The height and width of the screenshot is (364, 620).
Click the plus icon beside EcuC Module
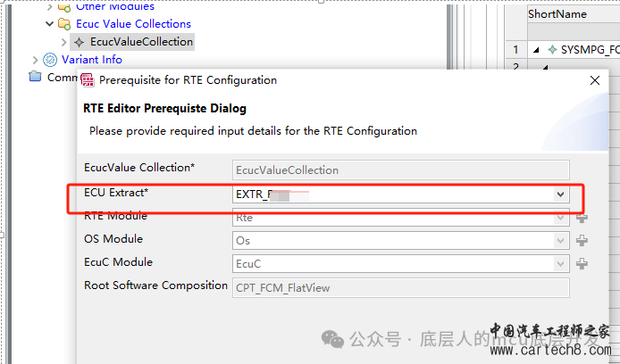pos(582,264)
